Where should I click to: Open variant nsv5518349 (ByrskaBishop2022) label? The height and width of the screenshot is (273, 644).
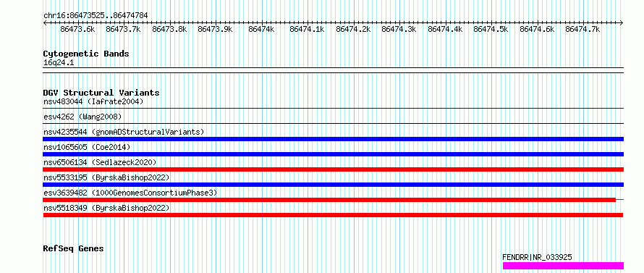(106, 208)
